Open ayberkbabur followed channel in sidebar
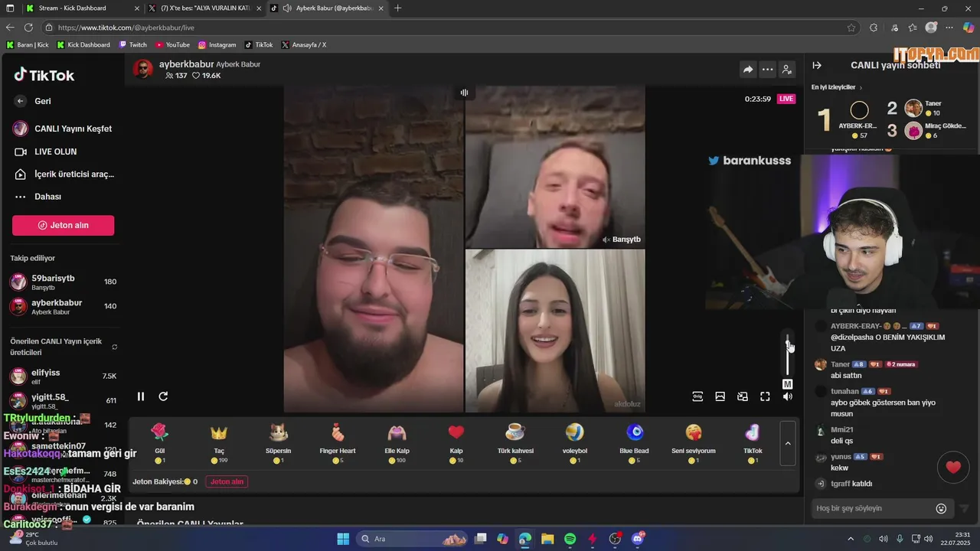This screenshot has width=980, height=551. (x=63, y=307)
